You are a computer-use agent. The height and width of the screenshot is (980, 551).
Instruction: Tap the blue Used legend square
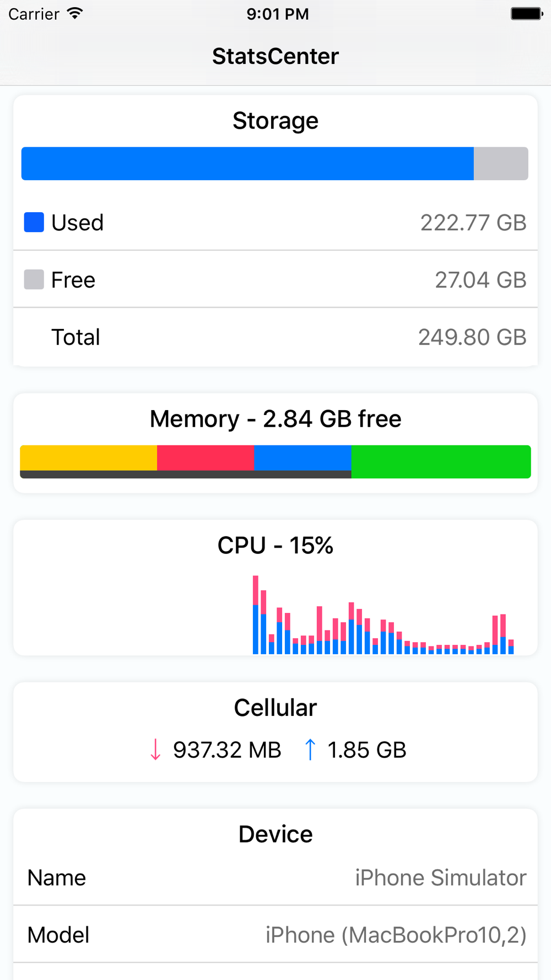point(34,222)
